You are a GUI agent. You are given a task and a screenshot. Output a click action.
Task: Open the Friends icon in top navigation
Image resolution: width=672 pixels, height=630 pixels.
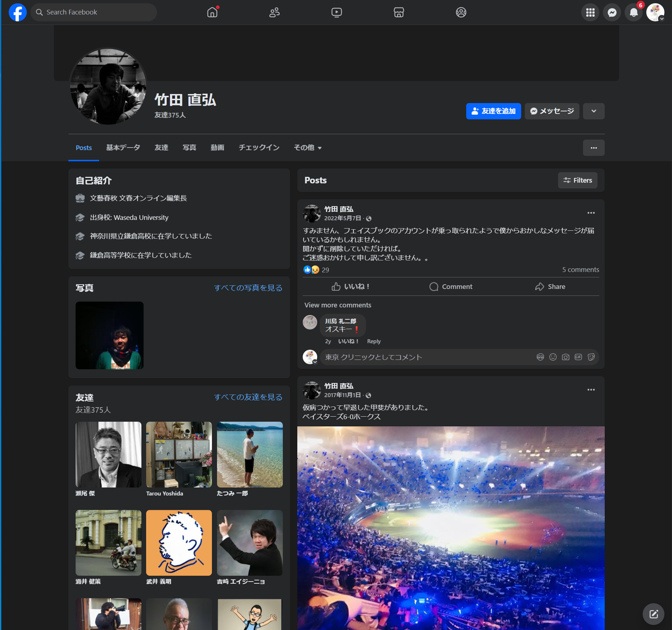pyautogui.click(x=275, y=12)
